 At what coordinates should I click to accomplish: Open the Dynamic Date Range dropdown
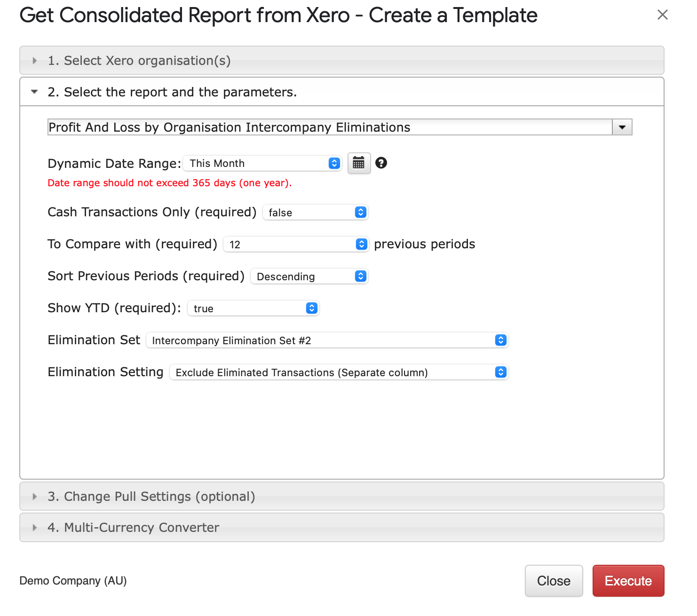(x=262, y=163)
